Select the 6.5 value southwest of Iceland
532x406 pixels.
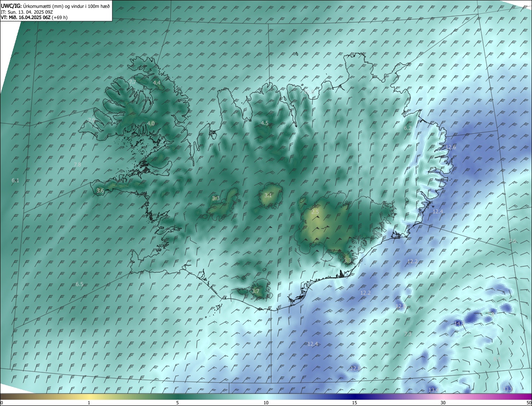pyautogui.click(x=79, y=284)
